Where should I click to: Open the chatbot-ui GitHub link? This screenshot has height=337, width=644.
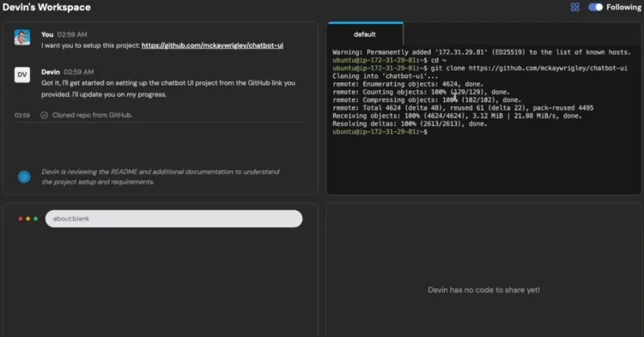[212, 45]
